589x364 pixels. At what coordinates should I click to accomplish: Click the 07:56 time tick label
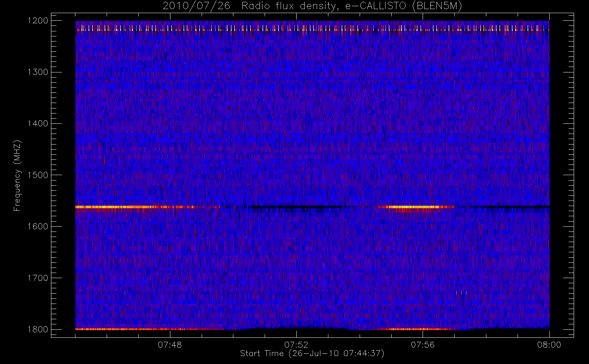pyautogui.click(x=423, y=344)
